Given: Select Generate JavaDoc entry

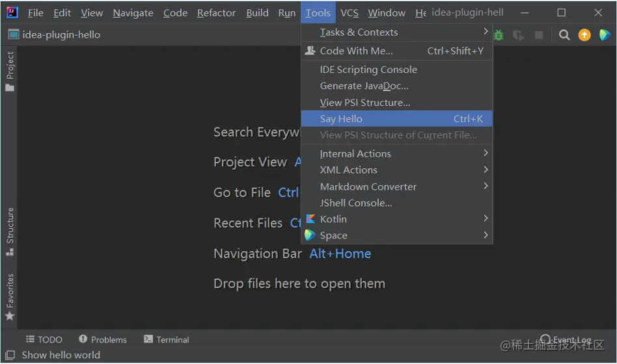Looking at the screenshot, I should (396, 86).
